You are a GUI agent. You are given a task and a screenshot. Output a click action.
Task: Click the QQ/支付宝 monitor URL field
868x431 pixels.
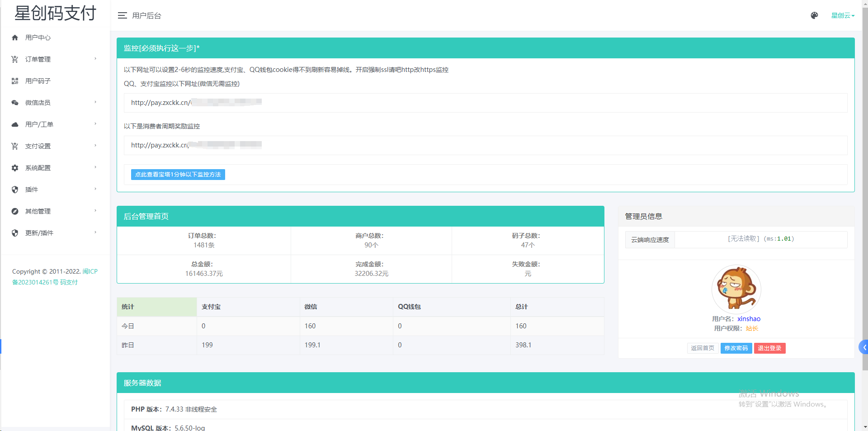[485, 103]
